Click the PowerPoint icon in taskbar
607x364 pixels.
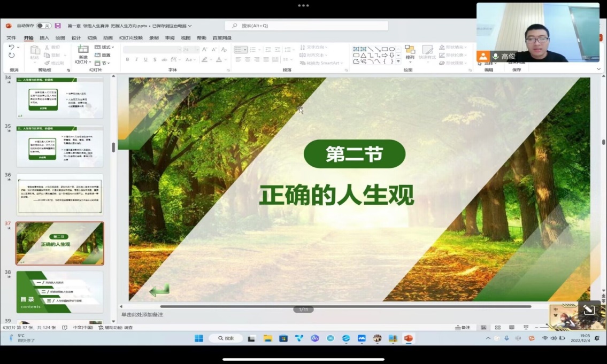(409, 338)
